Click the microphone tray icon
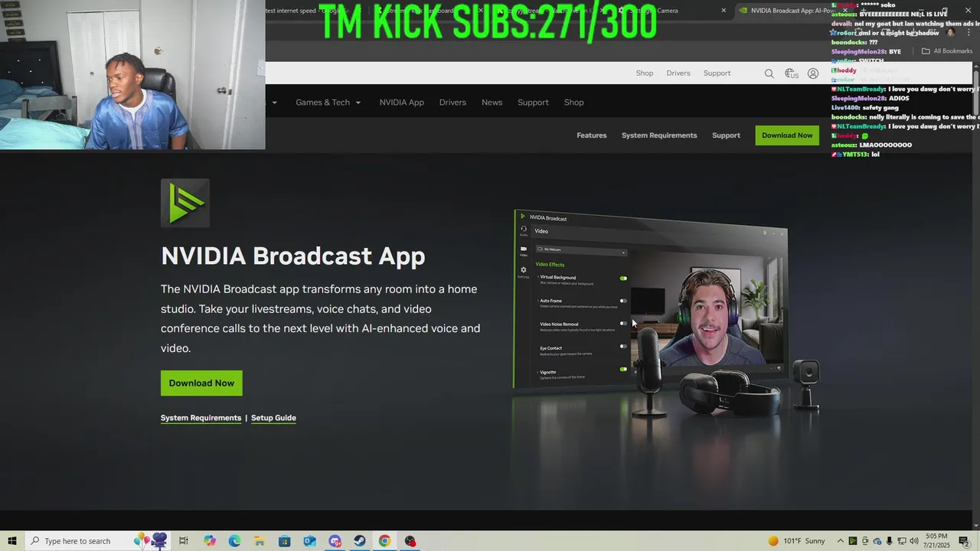This screenshot has height=551, width=980. (x=889, y=541)
